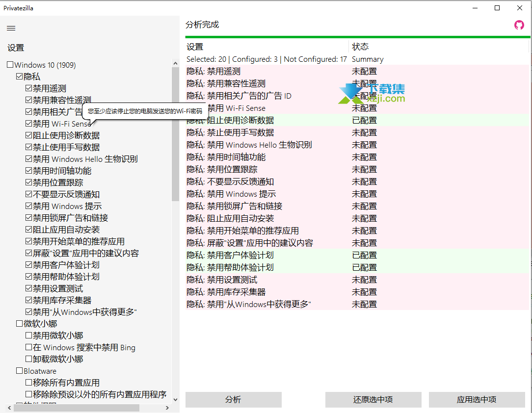Uncheck 禁用设置测试 checkbox

(29, 288)
